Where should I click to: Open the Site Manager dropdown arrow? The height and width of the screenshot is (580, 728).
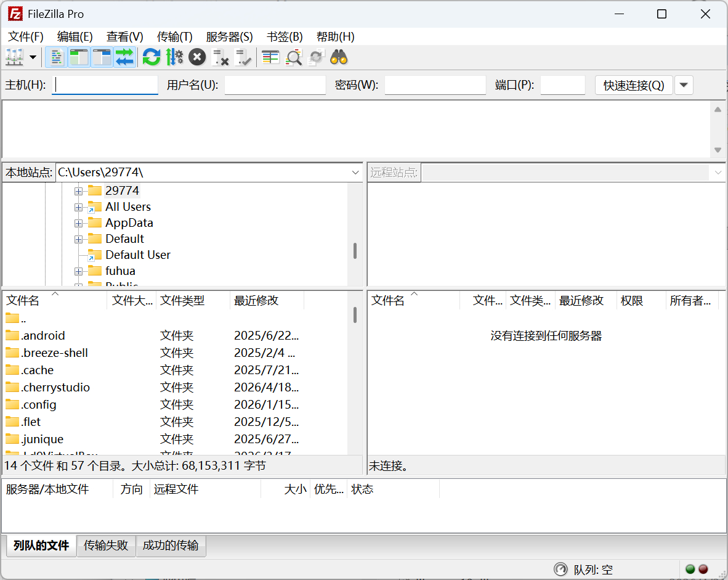33,57
